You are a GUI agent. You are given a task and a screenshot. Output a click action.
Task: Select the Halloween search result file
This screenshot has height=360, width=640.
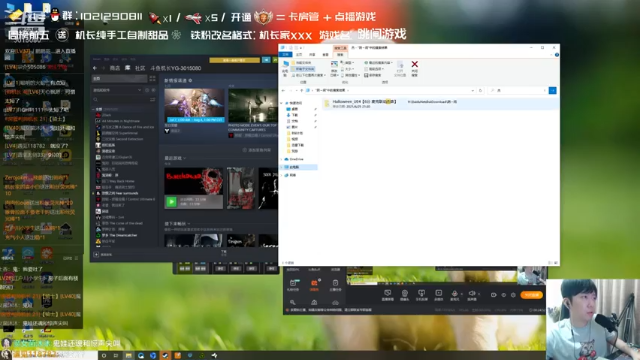click(x=440, y=104)
